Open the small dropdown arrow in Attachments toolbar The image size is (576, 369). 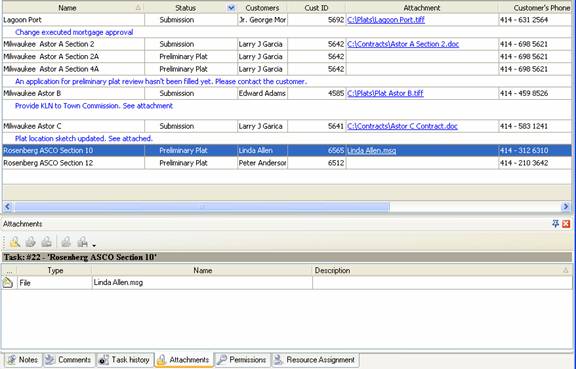click(x=94, y=245)
